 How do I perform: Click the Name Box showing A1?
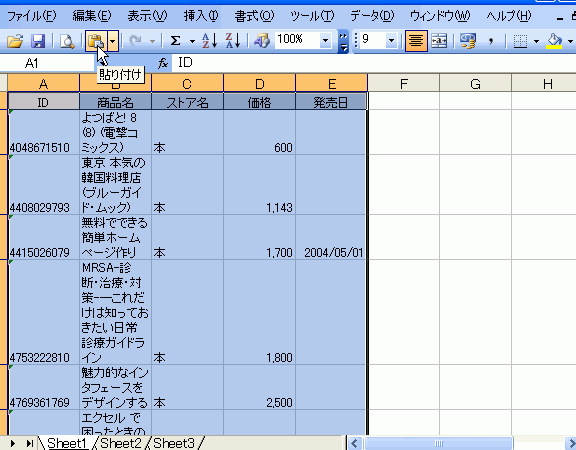47,63
